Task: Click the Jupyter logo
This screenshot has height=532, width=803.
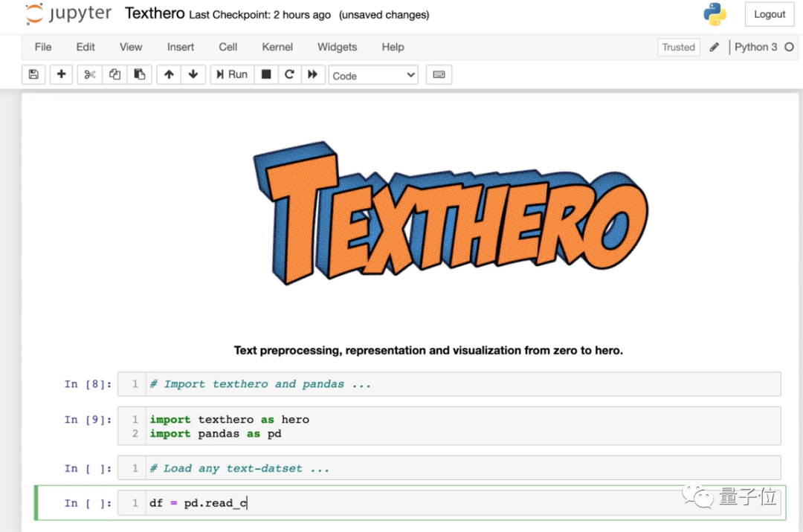Action: click(x=68, y=14)
